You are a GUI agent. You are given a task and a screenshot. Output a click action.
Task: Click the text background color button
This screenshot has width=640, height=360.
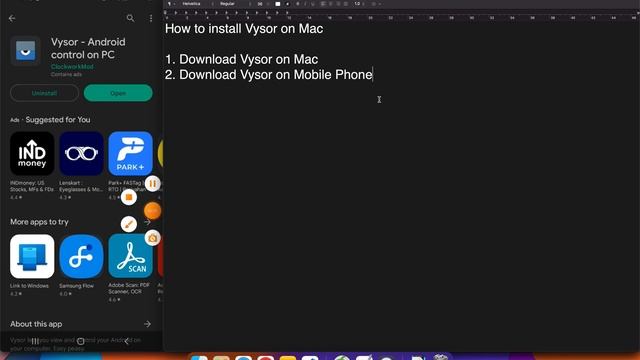point(287,4)
